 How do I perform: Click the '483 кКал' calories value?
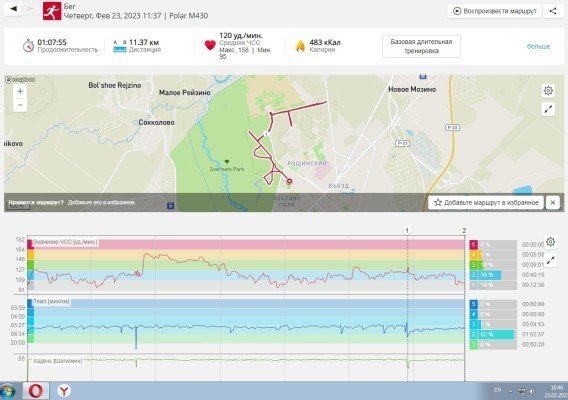pos(325,42)
